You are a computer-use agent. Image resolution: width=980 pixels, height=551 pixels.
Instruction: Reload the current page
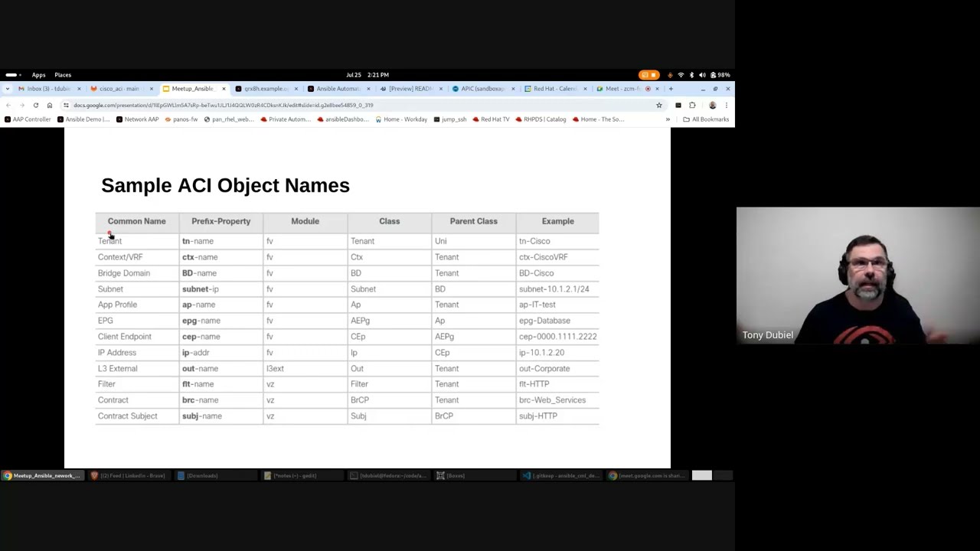[x=35, y=105]
